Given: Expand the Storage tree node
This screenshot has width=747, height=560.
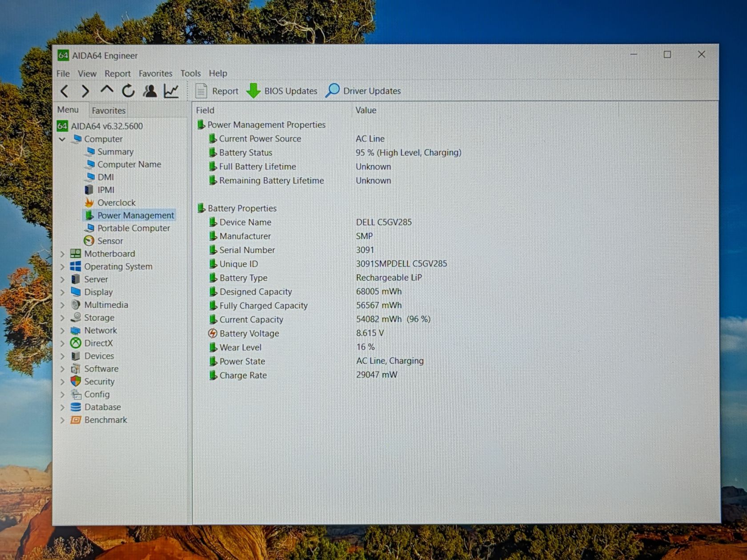Looking at the screenshot, I should [62, 318].
